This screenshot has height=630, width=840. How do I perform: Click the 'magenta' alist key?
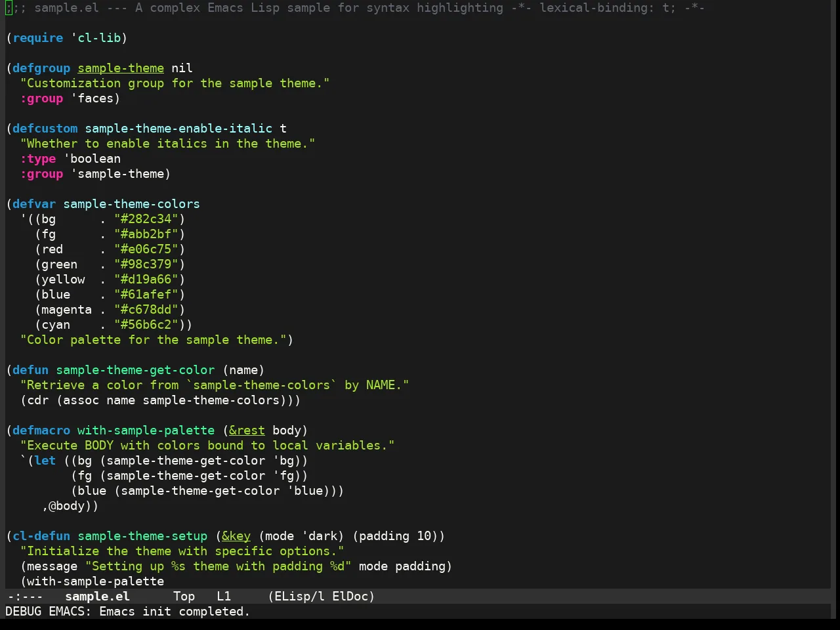67,310
